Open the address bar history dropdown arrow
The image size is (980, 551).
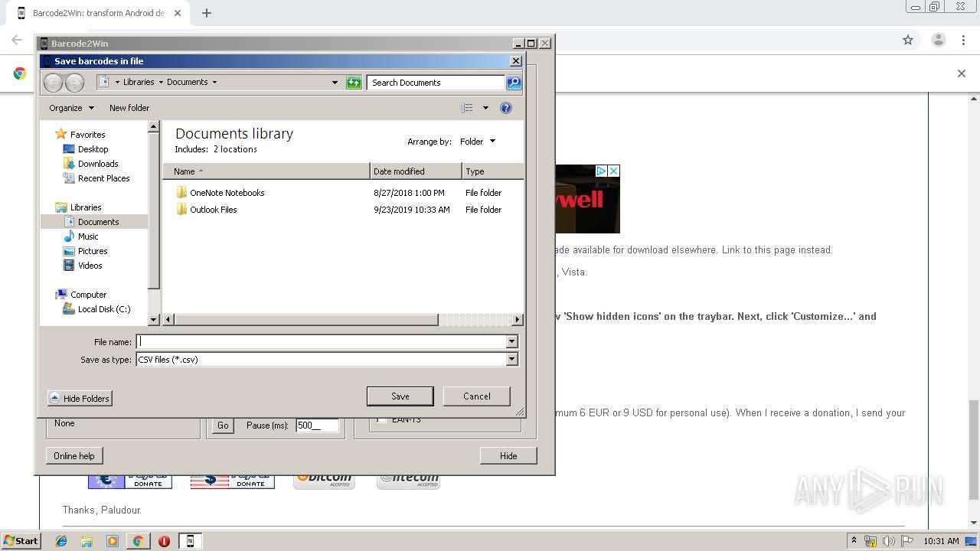pyautogui.click(x=335, y=83)
